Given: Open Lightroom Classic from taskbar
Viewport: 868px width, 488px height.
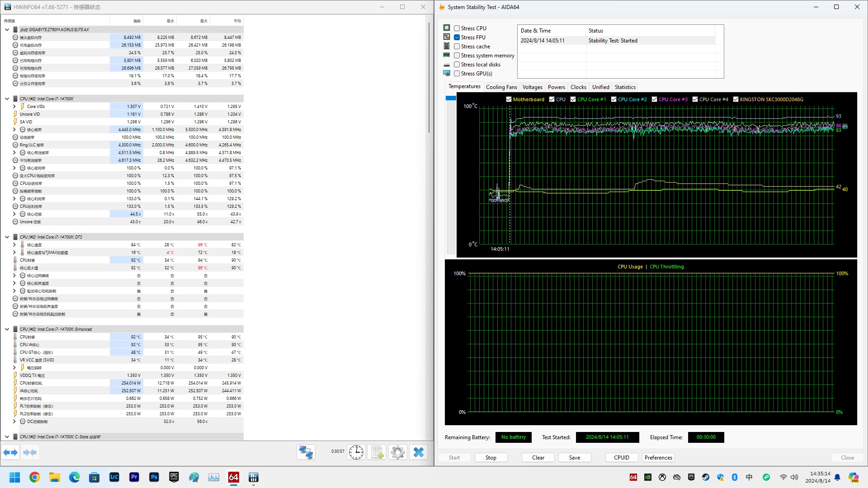Looking at the screenshot, I should [x=114, y=477].
